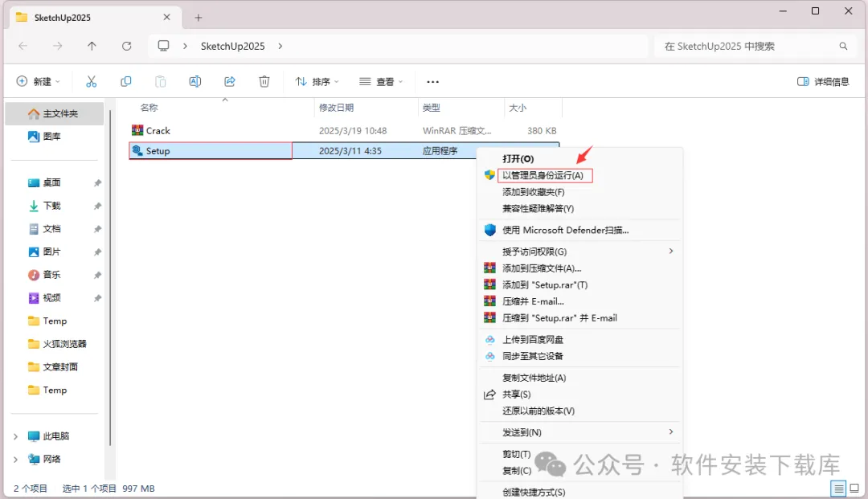
Task: Expand 授予访问权限(G) submenu
Action: coord(671,252)
